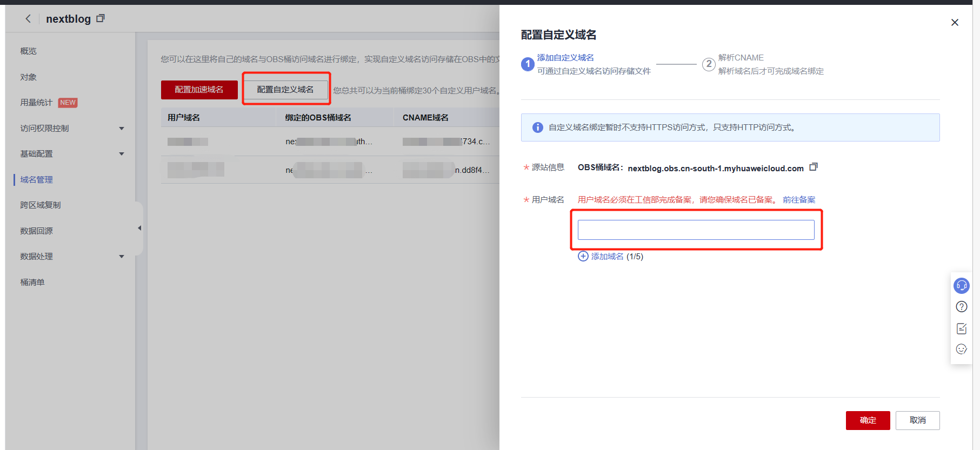The image size is (980, 450).
Task: Expand 数据处理 submenu arrow
Action: 122,257
